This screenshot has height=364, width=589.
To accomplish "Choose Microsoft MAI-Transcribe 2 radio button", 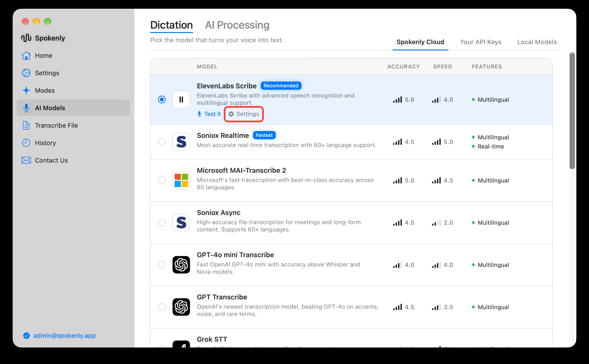I will click(162, 180).
